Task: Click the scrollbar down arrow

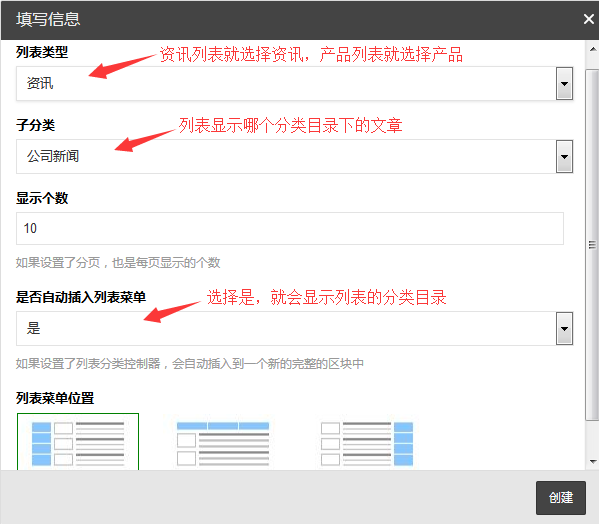Action: point(593,462)
